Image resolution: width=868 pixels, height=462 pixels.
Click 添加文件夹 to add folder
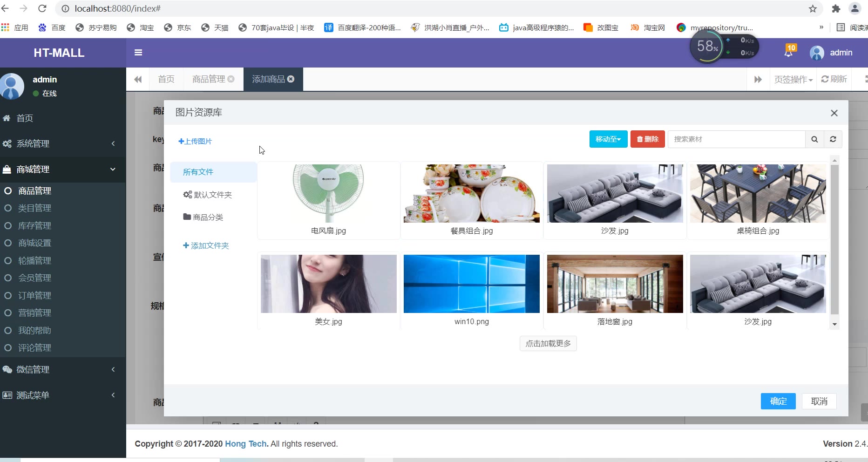[206, 245]
